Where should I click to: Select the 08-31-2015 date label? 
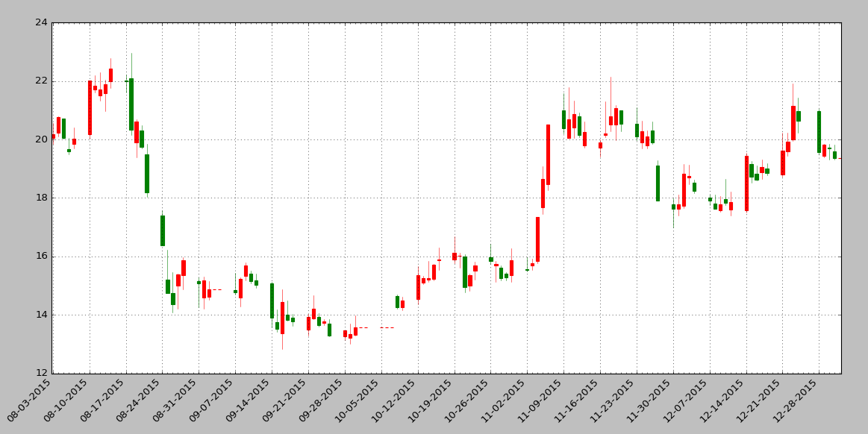click(x=175, y=400)
